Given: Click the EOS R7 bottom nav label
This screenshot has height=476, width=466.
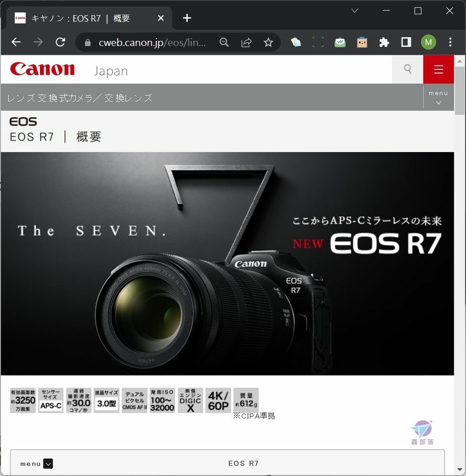Looking at the screenshot, I should coord(243,463).
